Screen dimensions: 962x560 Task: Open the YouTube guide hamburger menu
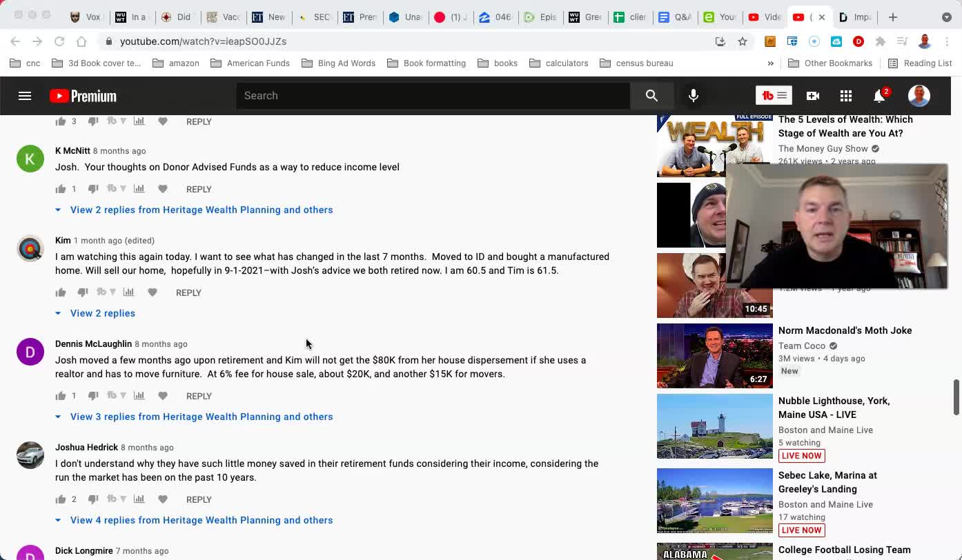pos(25,96)
